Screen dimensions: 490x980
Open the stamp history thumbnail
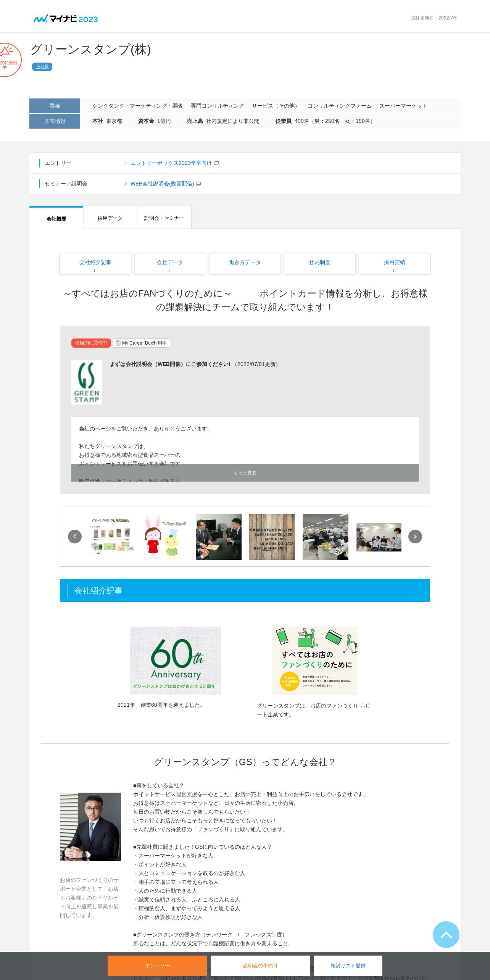[112, 537]
